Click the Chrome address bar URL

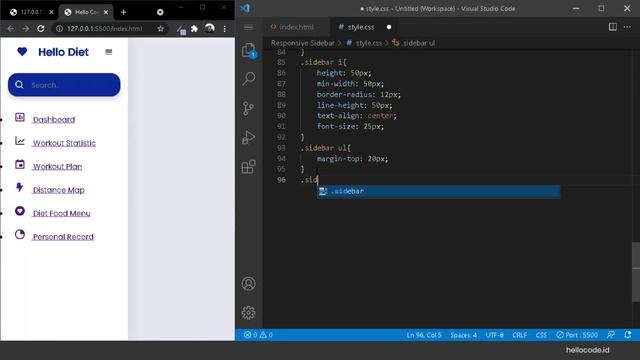point(104,29)
